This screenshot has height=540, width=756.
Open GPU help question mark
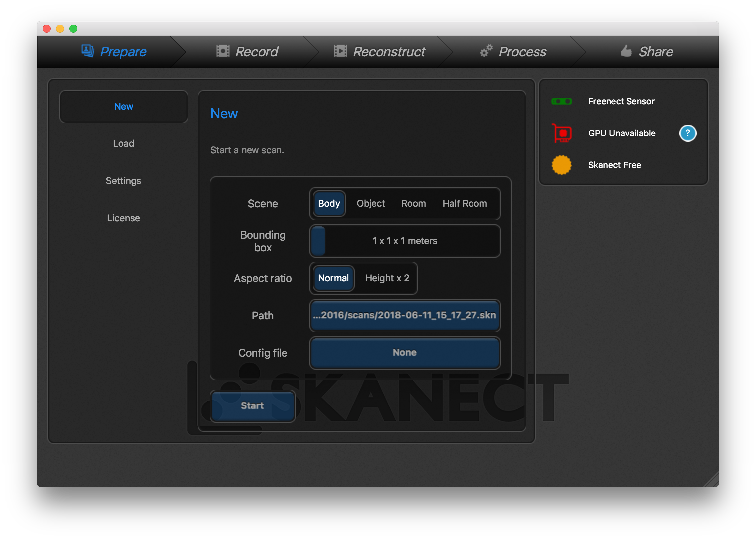coord(687,133)
